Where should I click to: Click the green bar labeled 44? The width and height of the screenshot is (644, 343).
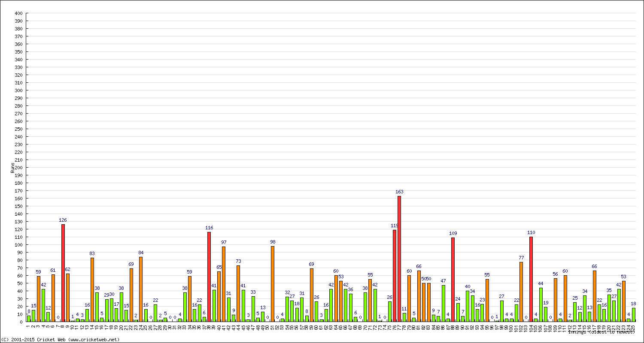[x=541, y=304]
